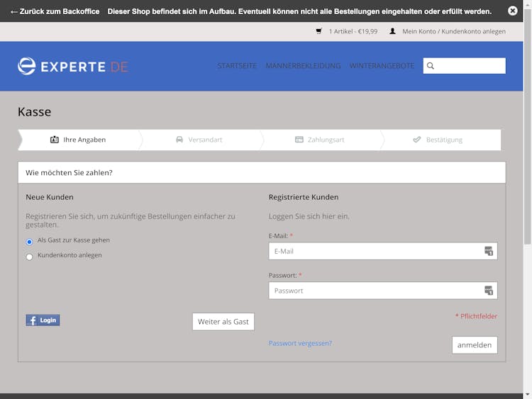Click the user account icon

pos(392,31)
